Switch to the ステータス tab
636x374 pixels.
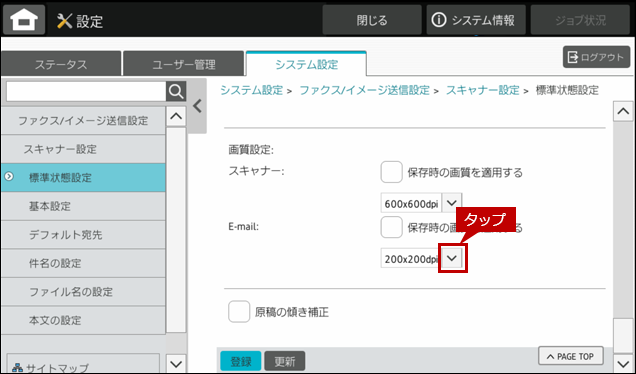pyautogui.click(x=61, y=64)
